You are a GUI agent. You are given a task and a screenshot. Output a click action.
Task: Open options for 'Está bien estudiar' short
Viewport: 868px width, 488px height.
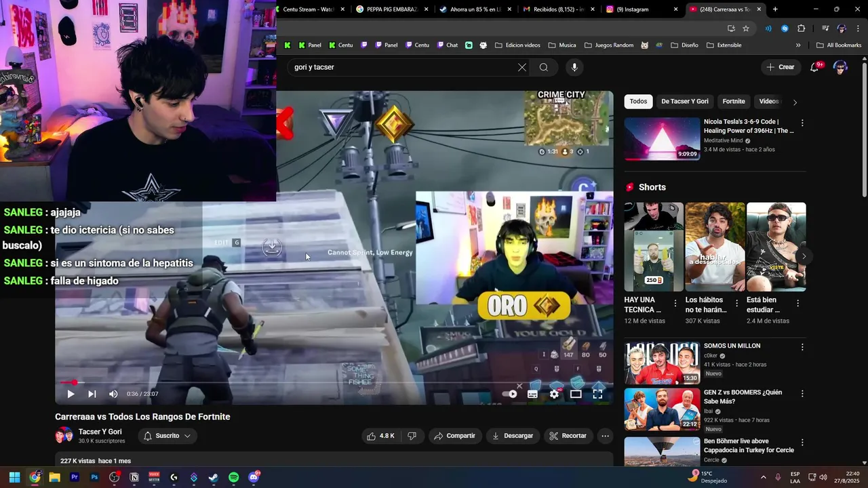797,304
